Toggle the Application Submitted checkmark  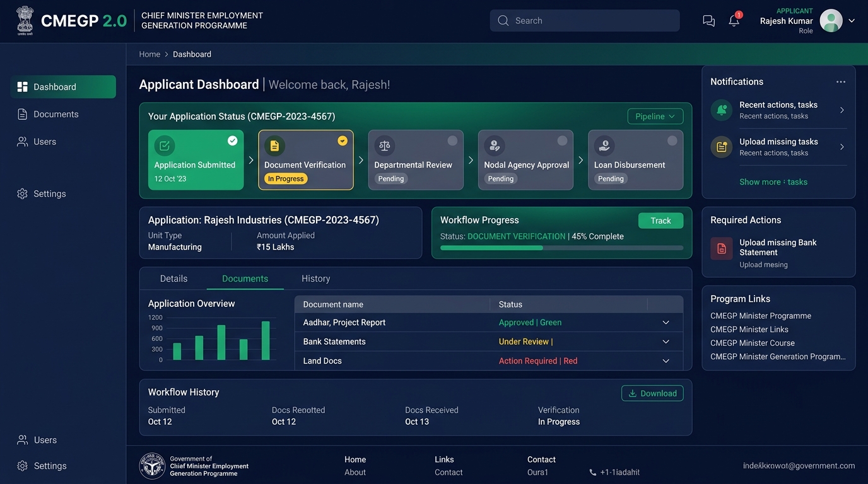point(232,141)
